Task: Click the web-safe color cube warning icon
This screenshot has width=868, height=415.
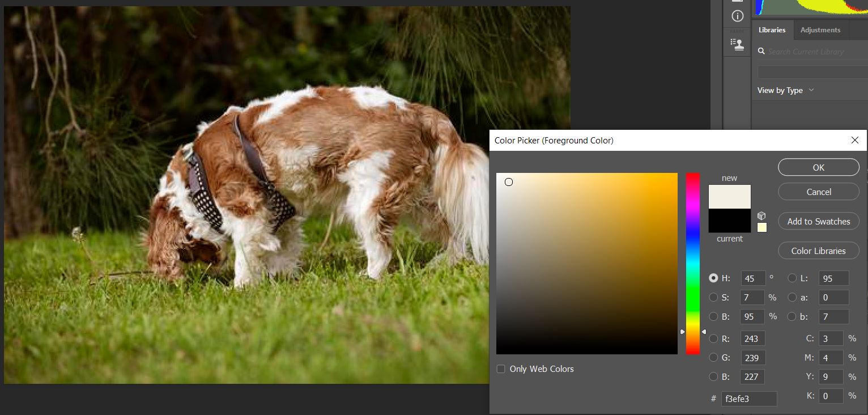Action: [761, 216]
